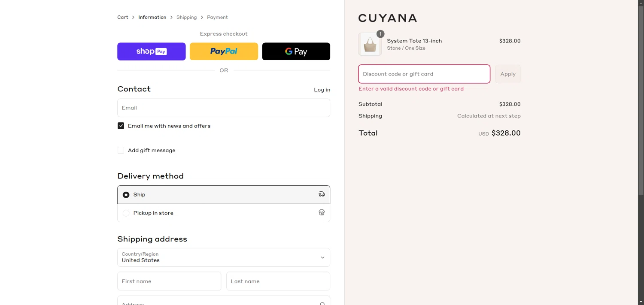Click the delivery truck icon in Ship row

pyautogui.click(x=322, y=194)
